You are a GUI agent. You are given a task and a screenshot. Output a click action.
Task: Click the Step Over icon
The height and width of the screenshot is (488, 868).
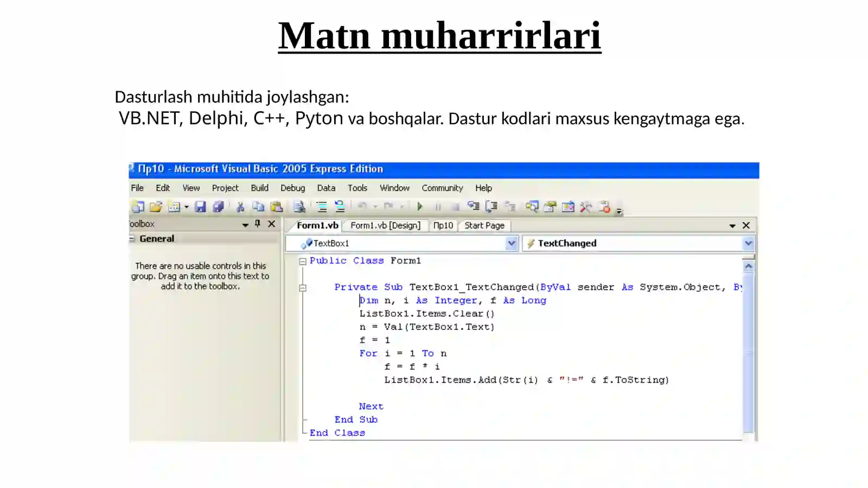(x=492, y=206)
